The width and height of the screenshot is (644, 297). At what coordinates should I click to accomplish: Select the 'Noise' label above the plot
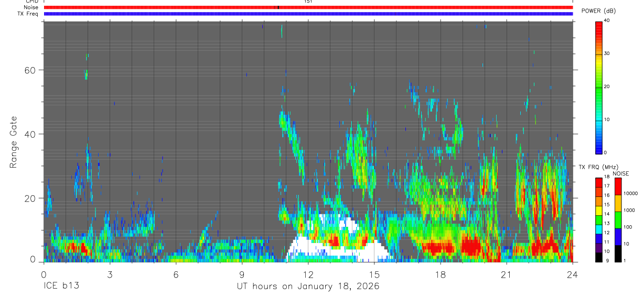31,7
